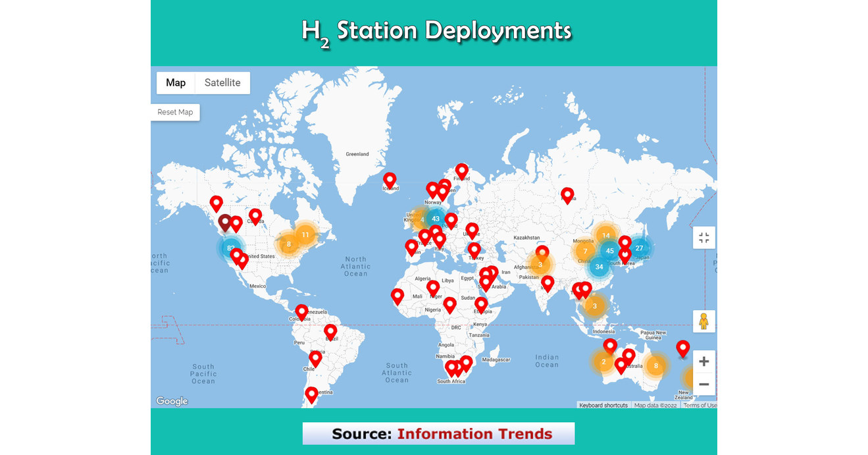Image resolution: width=868 pixels, height=455 pixels.
Task: Switch to the Map tab
Action: 175,83
